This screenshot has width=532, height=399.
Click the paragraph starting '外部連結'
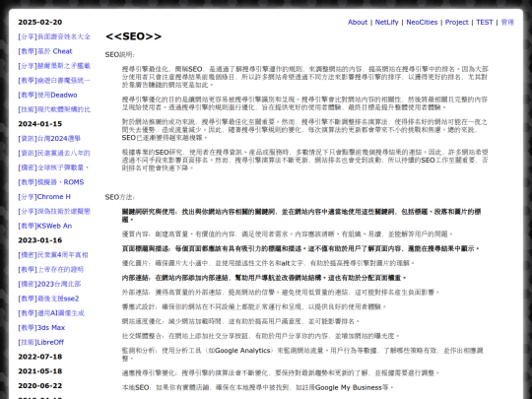click(281, 293)
